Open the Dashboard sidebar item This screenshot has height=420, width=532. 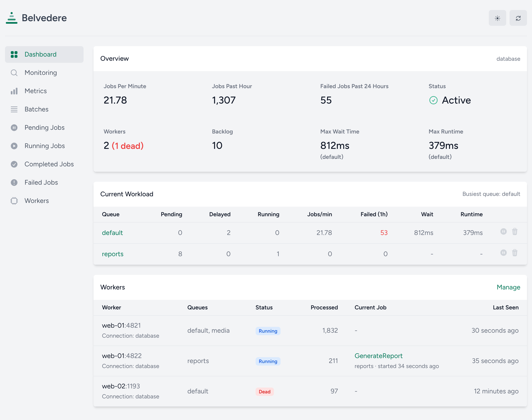[x=44, y=54]
